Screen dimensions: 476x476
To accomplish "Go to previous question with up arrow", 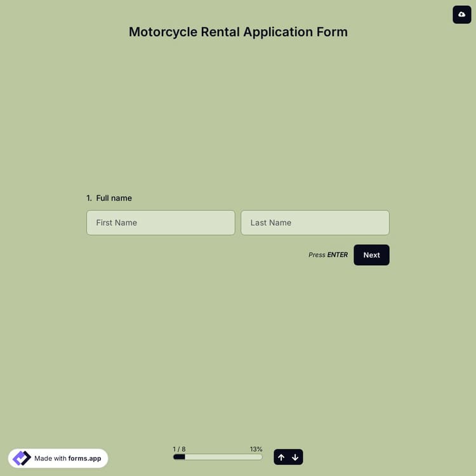I will click(x=281, y=457).
